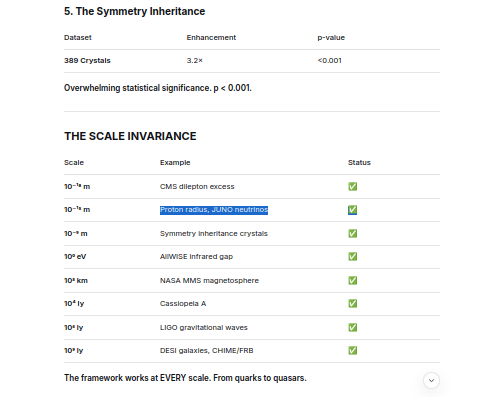The width and height of the screenshot is (484, 397).
Task: Click the 'CMS dilepton excess' cell
Action: pyautogui.click(x=197, y=187)
